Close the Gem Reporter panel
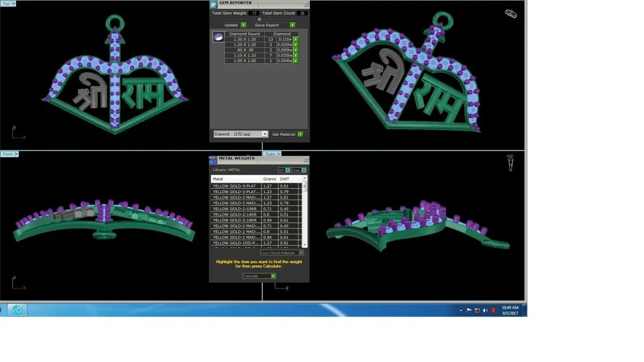The height and width of the screenshot is (362, 644). [306, 4]
